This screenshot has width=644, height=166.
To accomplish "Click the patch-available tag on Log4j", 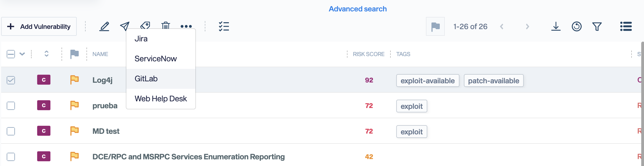I will pos(494,81).
